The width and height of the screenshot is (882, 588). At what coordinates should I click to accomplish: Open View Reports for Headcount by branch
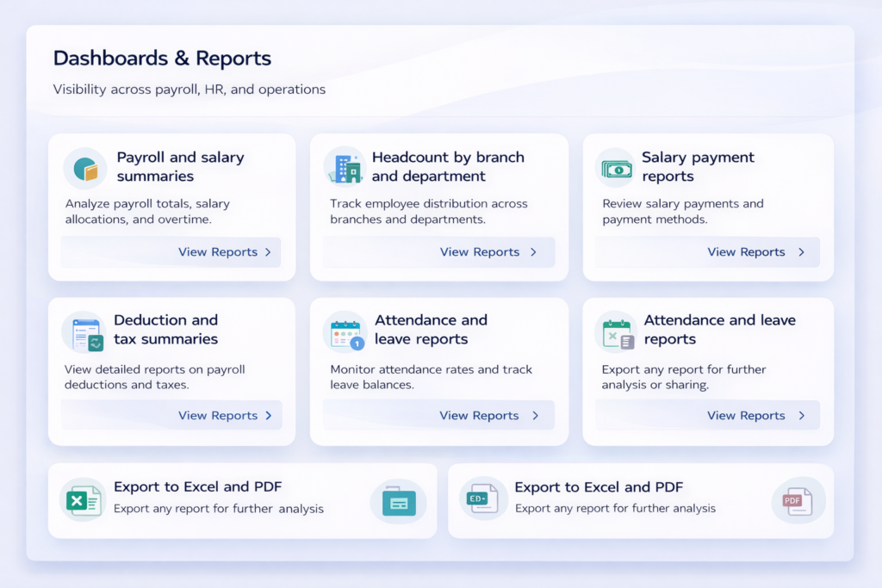pos(488,252)
